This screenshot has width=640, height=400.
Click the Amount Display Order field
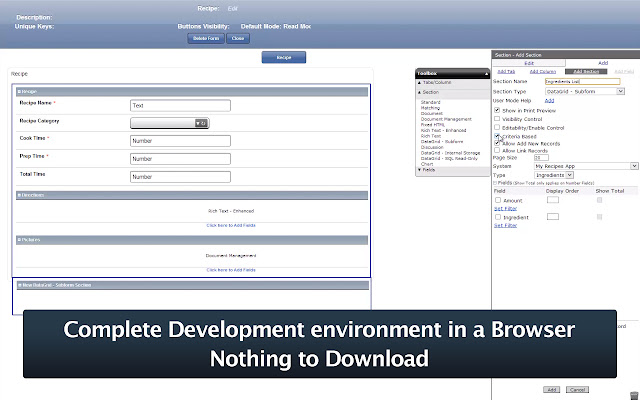[x=553, y=200]
